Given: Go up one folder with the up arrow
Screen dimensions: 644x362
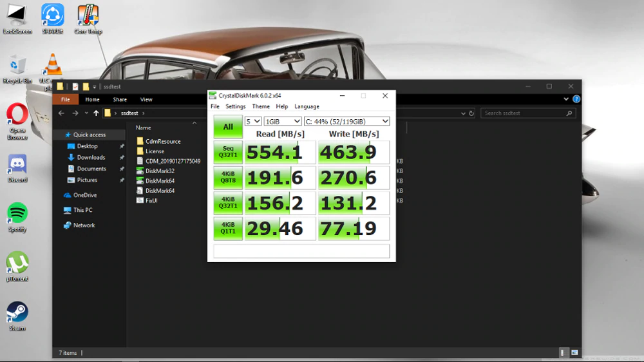Looking at the screenshot, I should pos(97,113).
